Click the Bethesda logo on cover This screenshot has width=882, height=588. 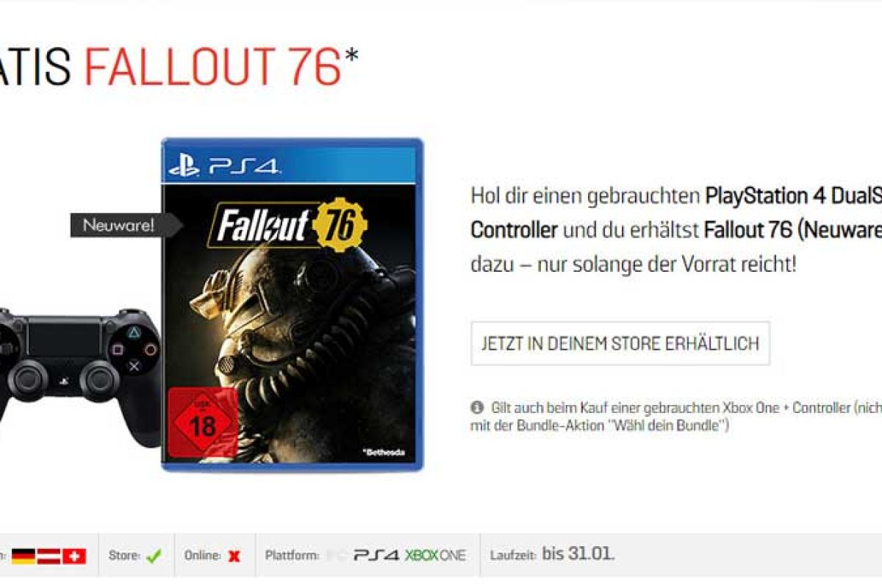(x=383, y=450)
